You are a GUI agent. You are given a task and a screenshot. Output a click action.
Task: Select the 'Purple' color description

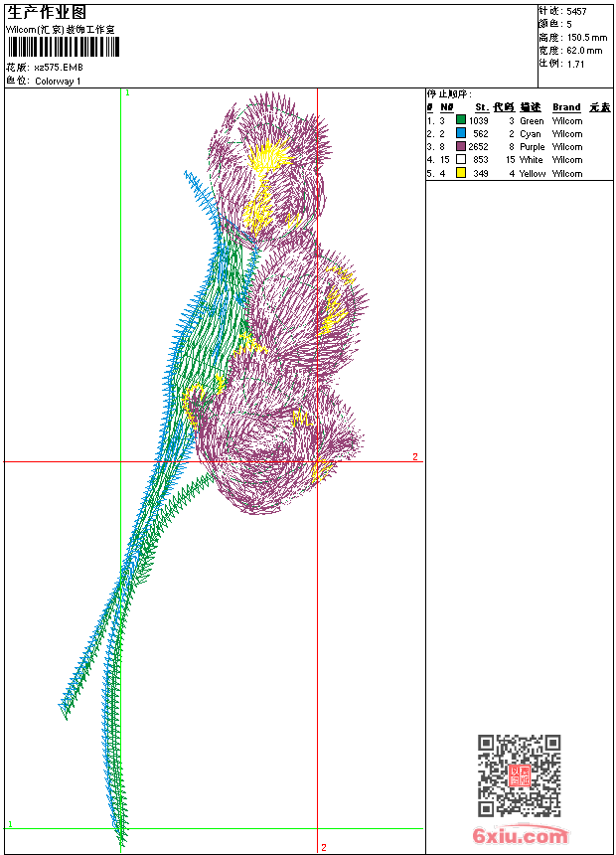click(x=533, y=147)
